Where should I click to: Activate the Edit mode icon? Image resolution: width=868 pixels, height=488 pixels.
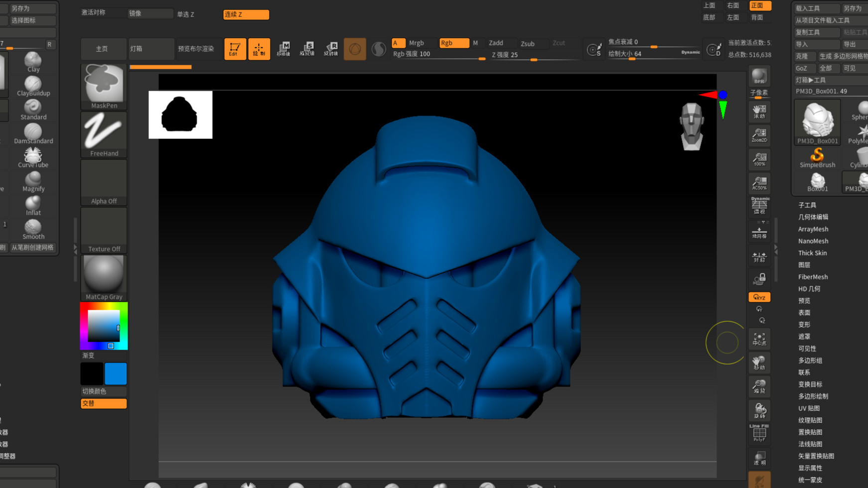(x=235, y=49)
